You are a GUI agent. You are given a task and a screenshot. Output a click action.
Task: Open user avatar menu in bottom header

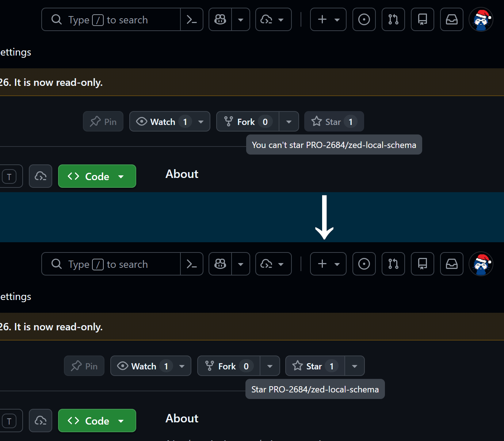(481, 264)
